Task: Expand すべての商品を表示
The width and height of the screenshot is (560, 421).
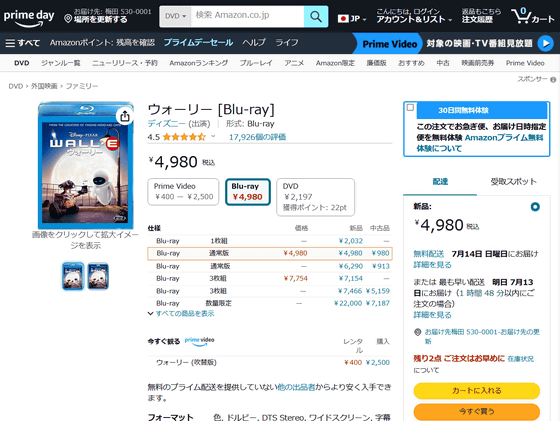Action: click(181, 314)
